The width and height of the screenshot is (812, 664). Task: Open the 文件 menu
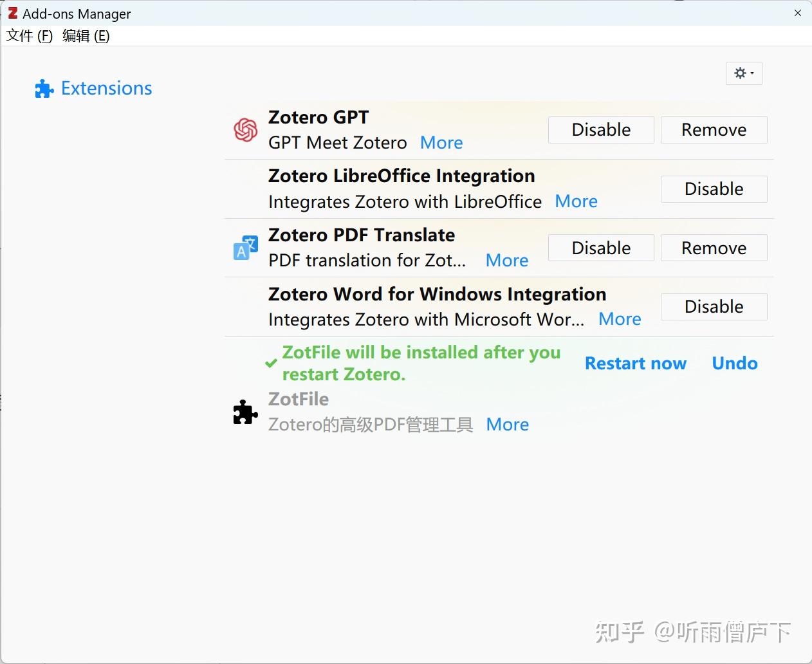coord(28,36)
